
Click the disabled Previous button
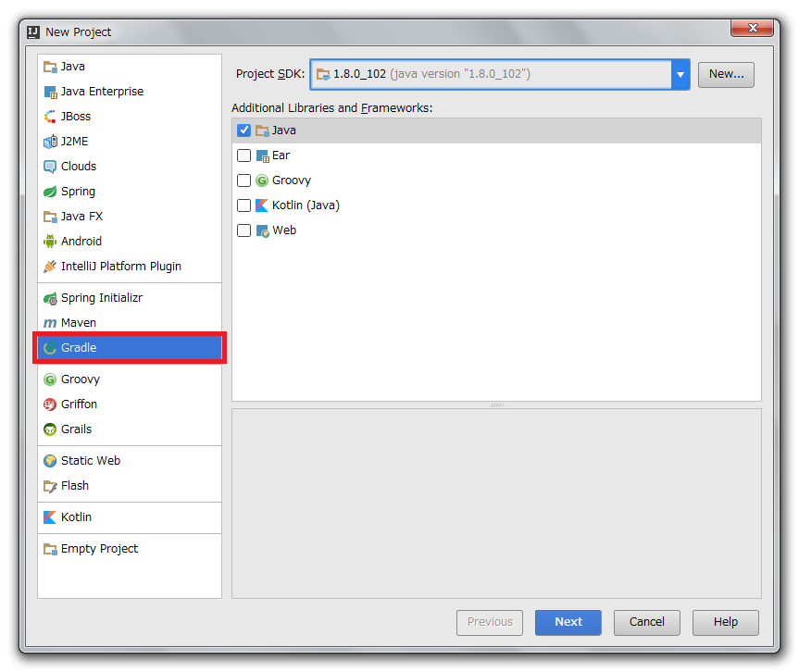pos(490,622)
